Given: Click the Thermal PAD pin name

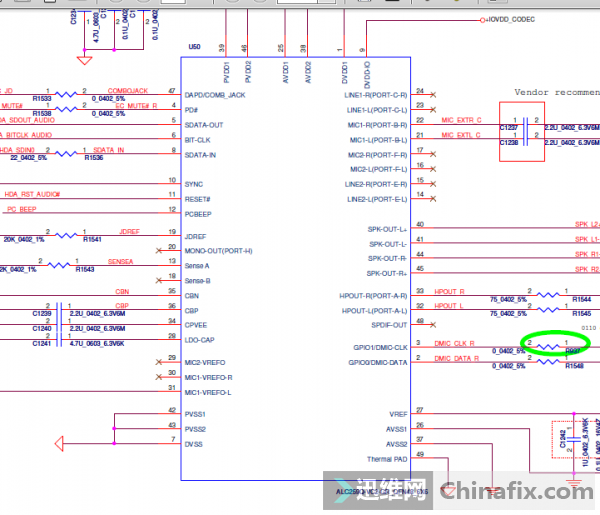Looking at the screenshot, I should 387,459.
